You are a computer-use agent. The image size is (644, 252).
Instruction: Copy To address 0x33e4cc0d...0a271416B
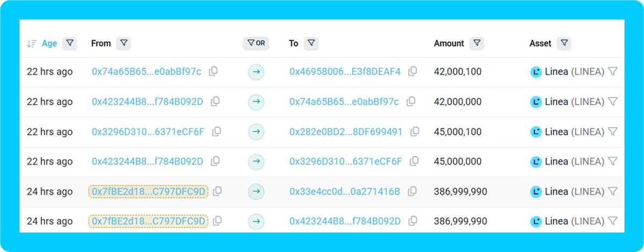click(413, 191)
